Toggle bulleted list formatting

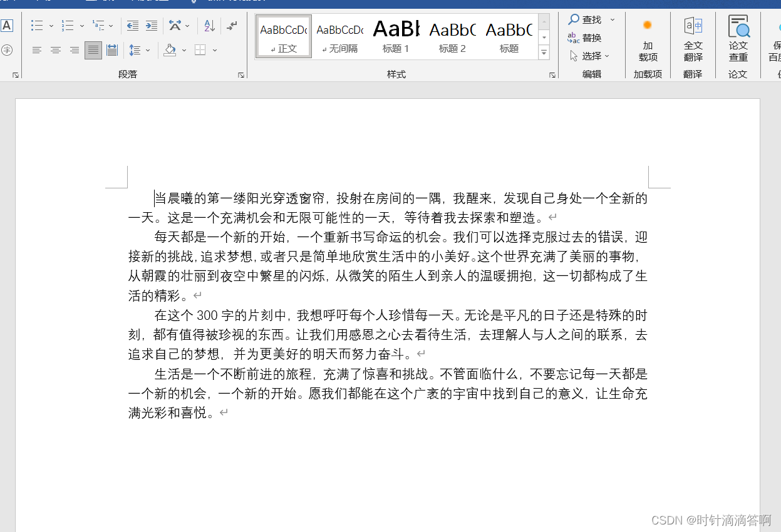[x=38, y=25]
